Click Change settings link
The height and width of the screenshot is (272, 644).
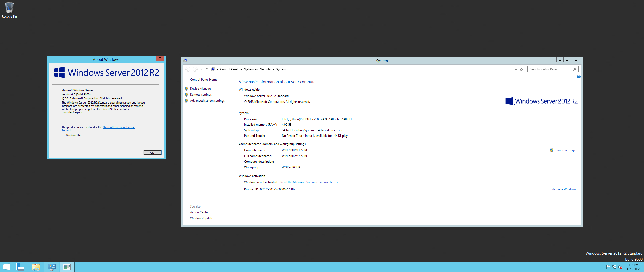pyautogui.click(x=564, y=150)
